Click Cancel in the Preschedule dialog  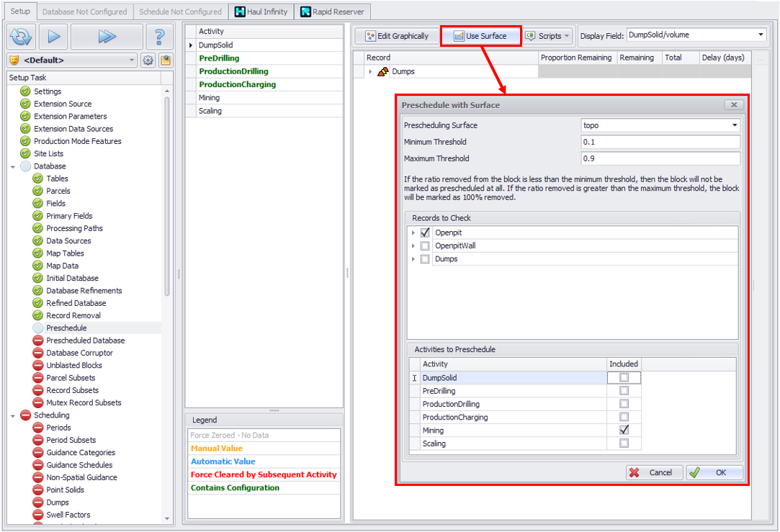tap(654, 473)
